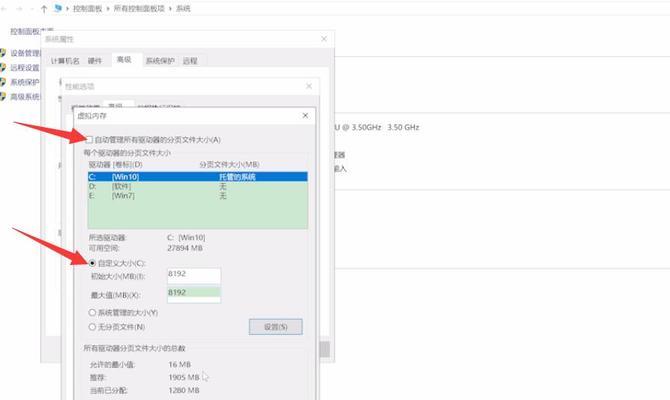The width and height of the screenshot is (670, 400).
Task: Click the 初始大小 input field
Action: pyautogui.click(x=194, y=276)
